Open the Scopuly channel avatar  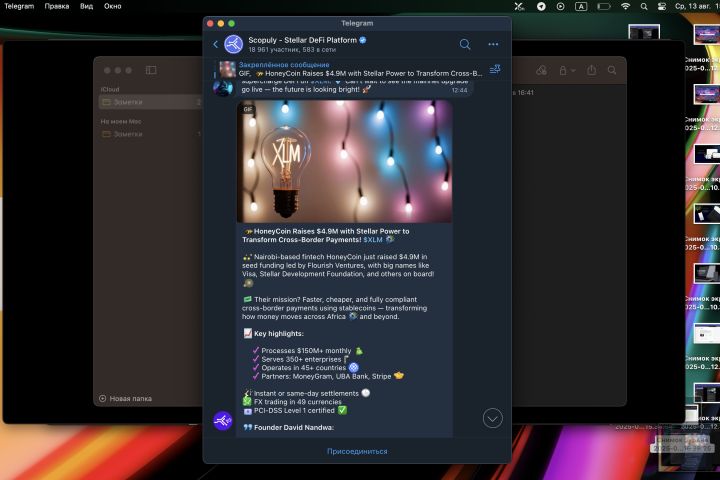click(x=233, y=45)
